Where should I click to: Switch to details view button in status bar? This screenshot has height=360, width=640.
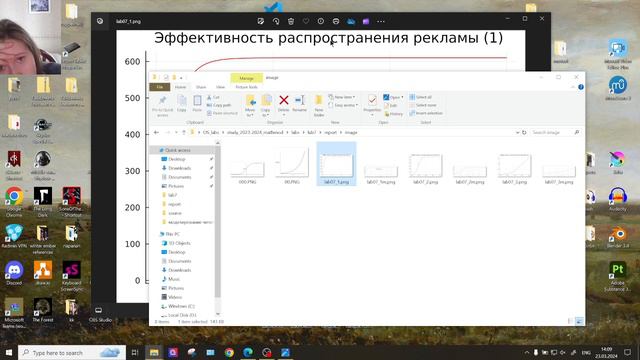pos(570,322)
